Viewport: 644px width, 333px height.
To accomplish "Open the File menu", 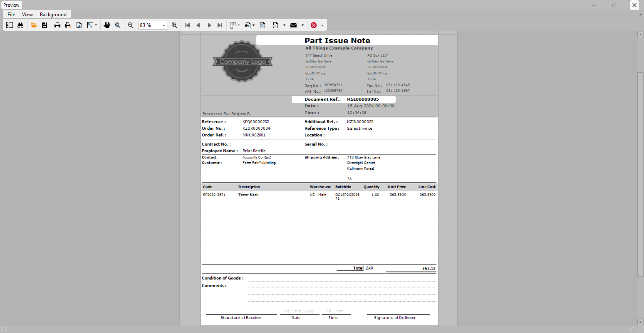I will click(x=11, y=14).
